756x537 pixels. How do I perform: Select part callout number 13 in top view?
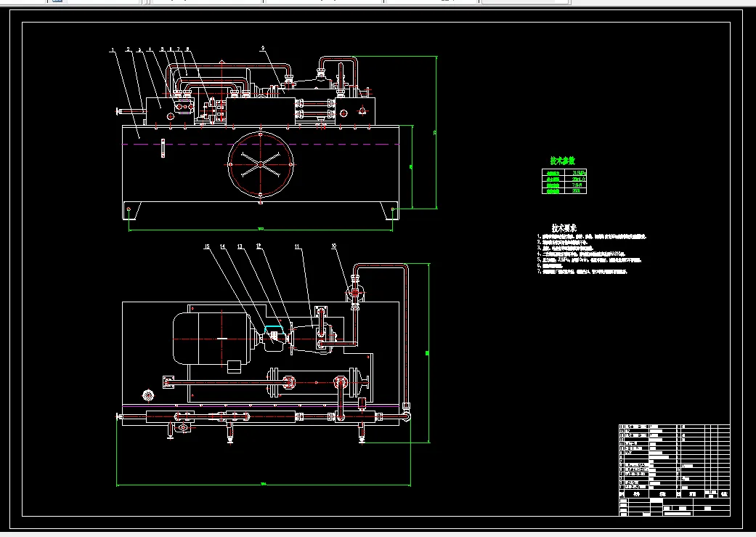pyautogui.click(x=240, y=246)
